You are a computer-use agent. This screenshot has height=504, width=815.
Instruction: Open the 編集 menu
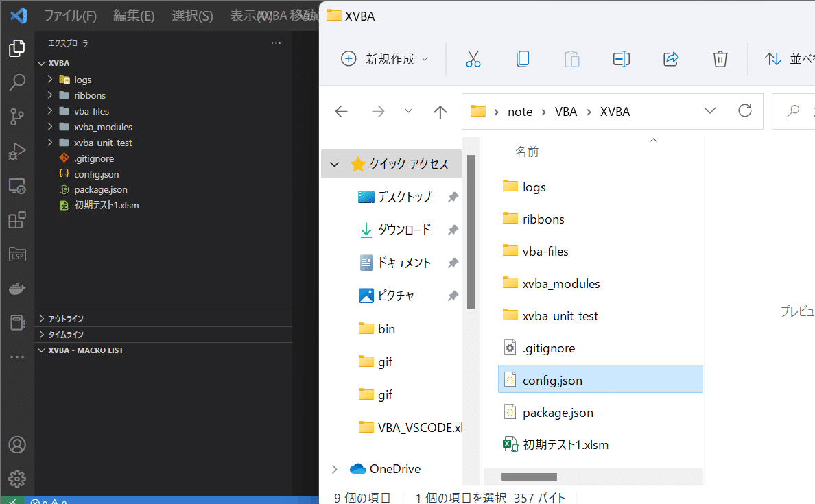coord(134,15)
